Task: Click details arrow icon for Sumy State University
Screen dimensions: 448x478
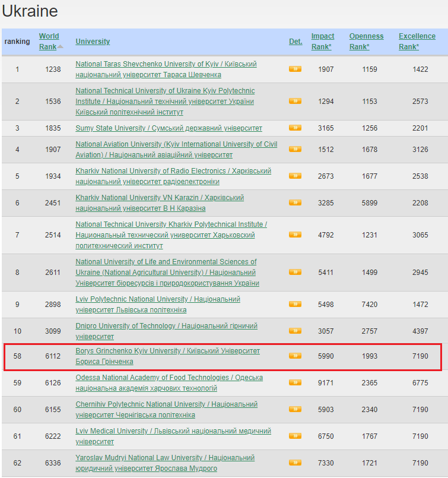Action: [x=295, y=128]
